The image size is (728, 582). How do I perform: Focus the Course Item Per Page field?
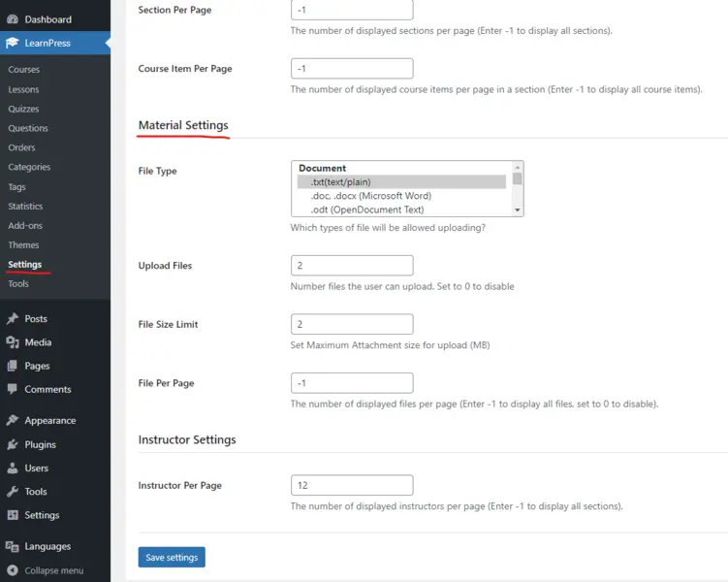point(352,68)
